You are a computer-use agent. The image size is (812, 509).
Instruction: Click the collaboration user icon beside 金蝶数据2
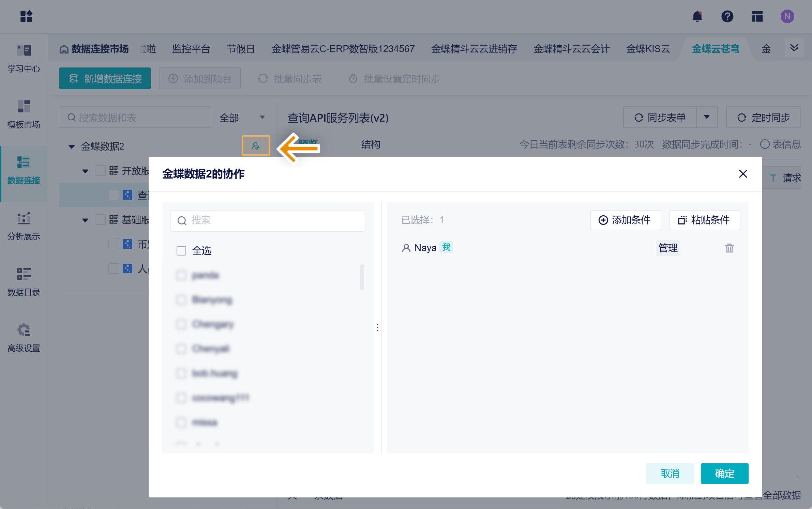tap(256, 146)
